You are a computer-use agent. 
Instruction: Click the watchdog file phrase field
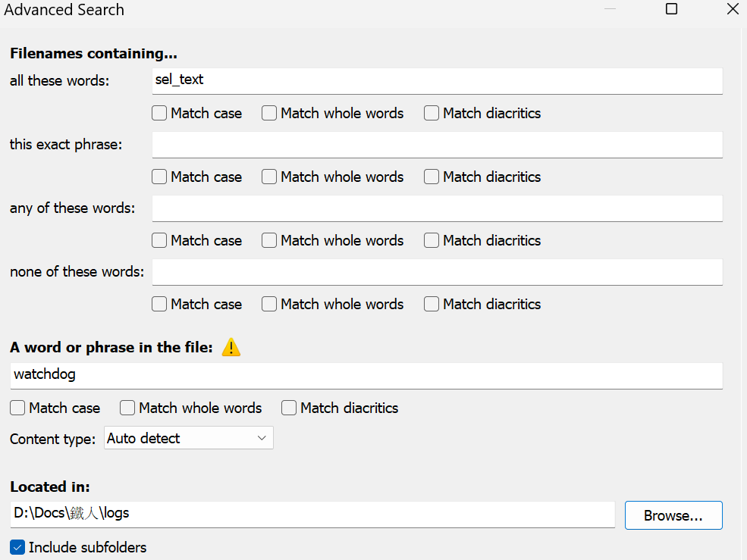click(366, 375)
